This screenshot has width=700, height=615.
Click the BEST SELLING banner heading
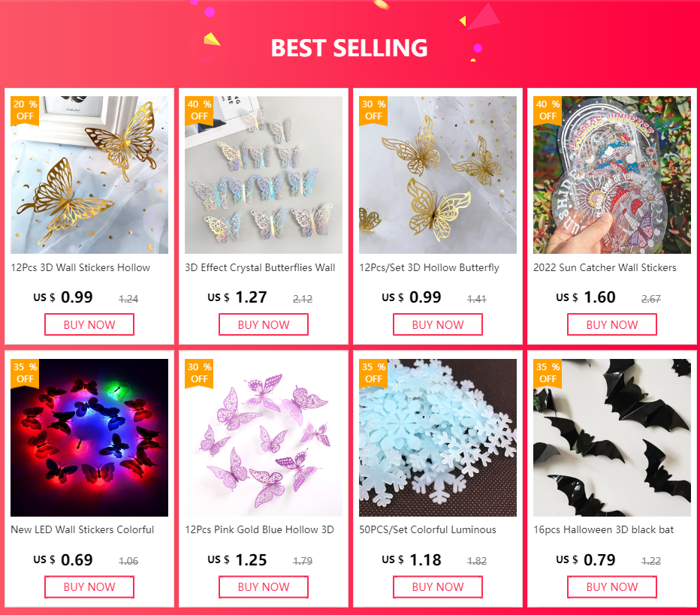pyautogui.click(x=349, y=48)
